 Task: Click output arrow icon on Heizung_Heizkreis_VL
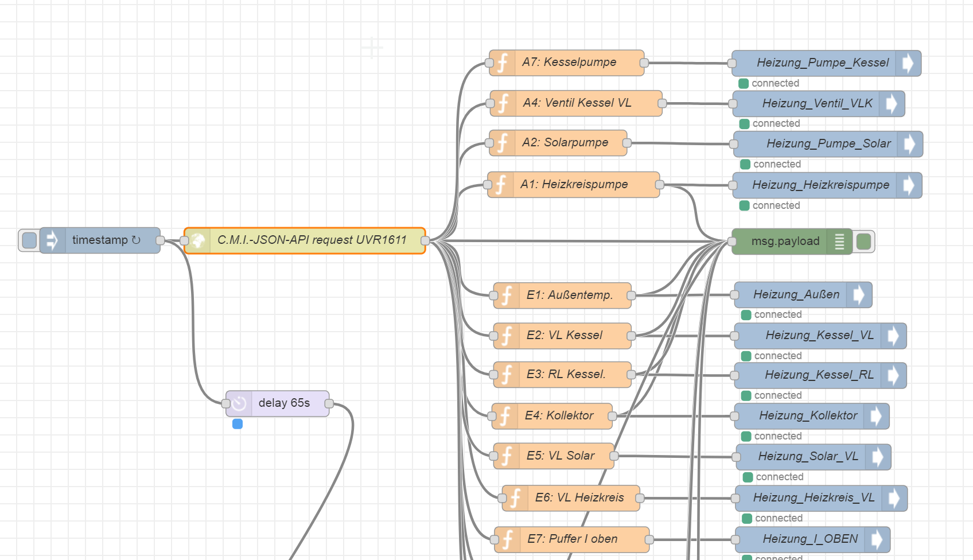[894, 498]
